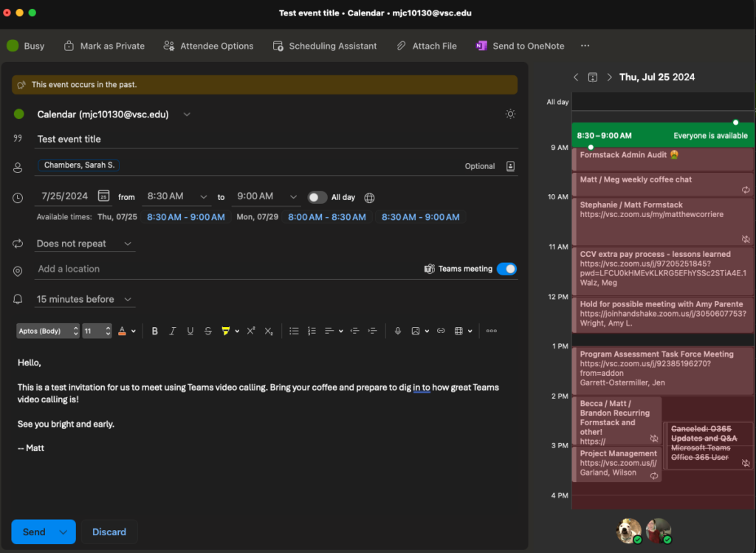Click the superscript icon
756x553 pixels.
tap(251, 331)
